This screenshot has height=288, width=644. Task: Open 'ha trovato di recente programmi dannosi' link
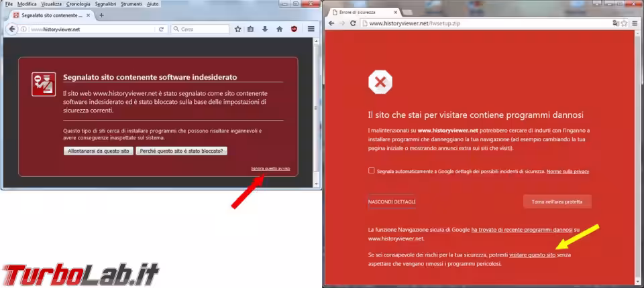tap(522, 230)
